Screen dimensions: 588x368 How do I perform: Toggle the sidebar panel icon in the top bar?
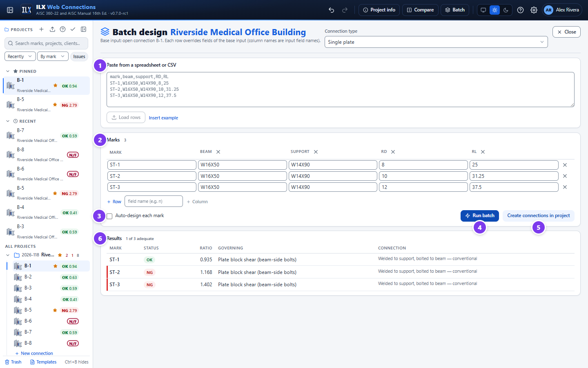coord(10,10)
